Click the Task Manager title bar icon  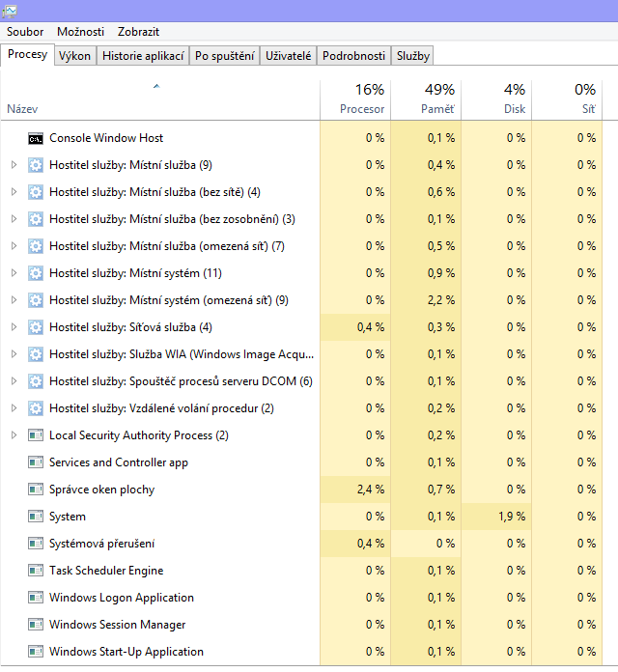pos(9,11)
